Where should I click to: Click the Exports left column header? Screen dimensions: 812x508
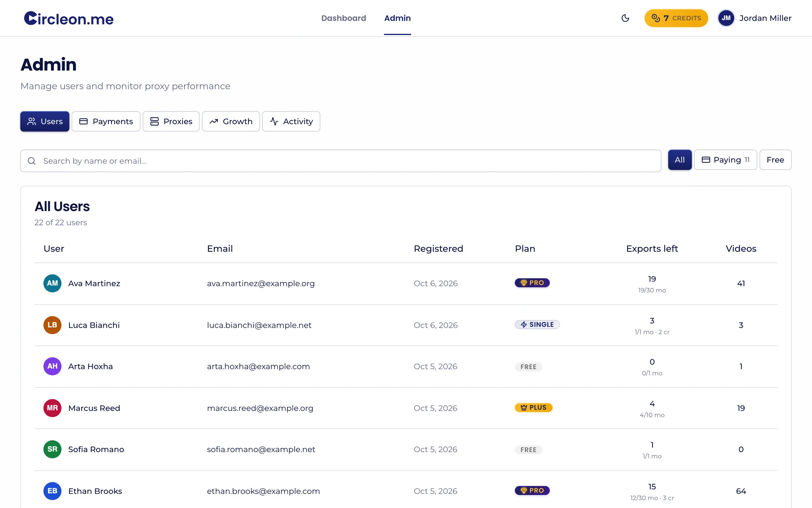click(652, 249)
